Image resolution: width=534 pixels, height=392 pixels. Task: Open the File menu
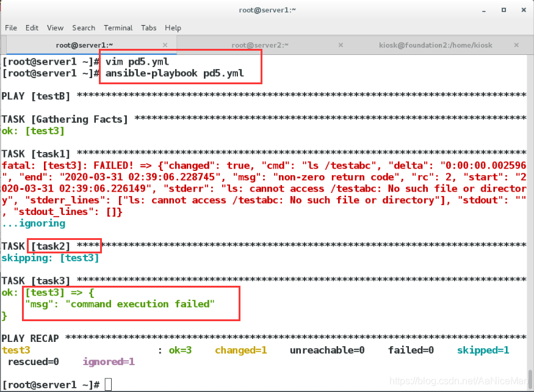[11, 28]
